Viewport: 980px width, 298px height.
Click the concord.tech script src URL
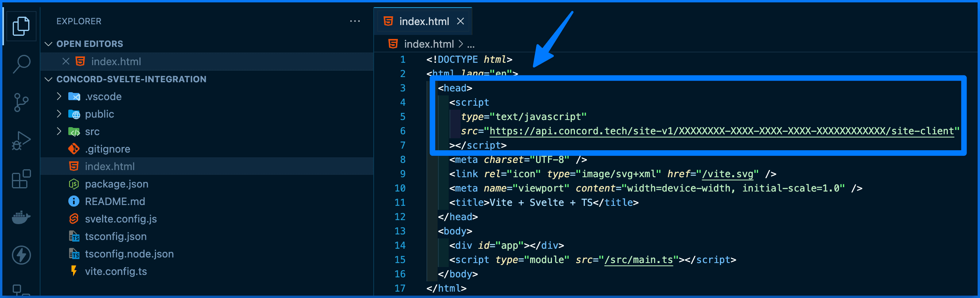[x=721, y=131]
